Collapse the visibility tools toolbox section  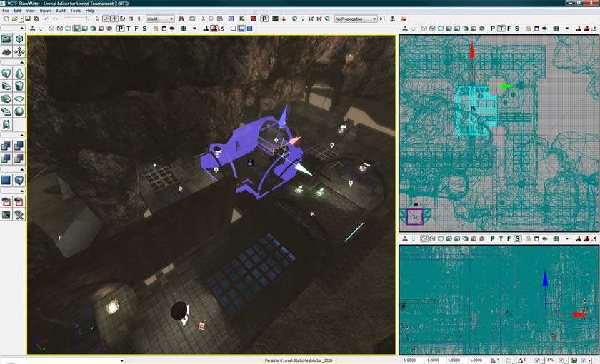point(13,191)
